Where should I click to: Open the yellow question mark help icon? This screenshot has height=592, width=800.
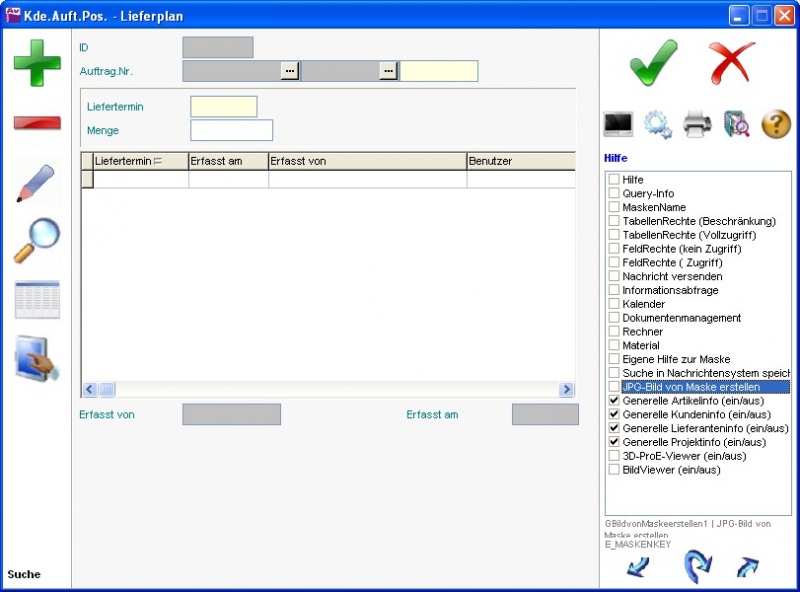pyautogui.click(x=776, y=124)
